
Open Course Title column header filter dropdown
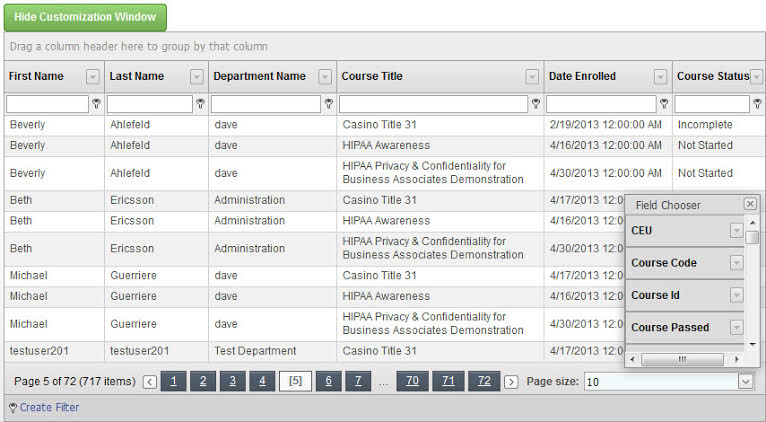(x=532, y=77)
